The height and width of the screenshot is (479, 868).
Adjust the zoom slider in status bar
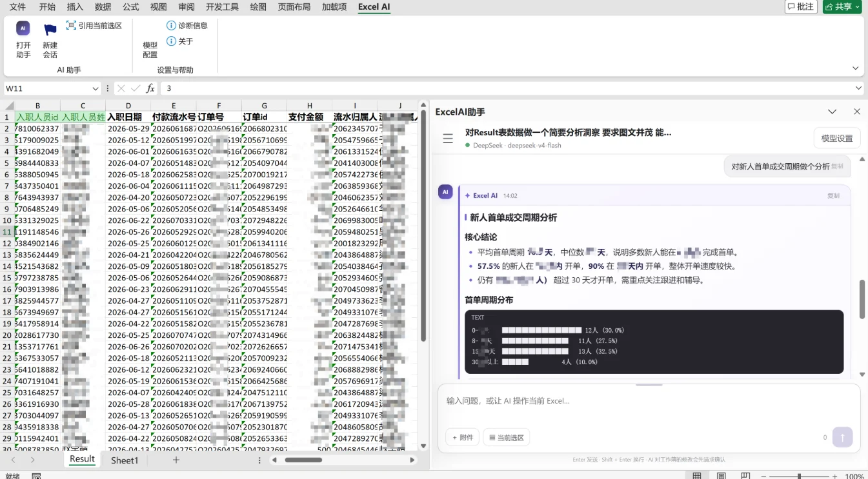(799, 476)
